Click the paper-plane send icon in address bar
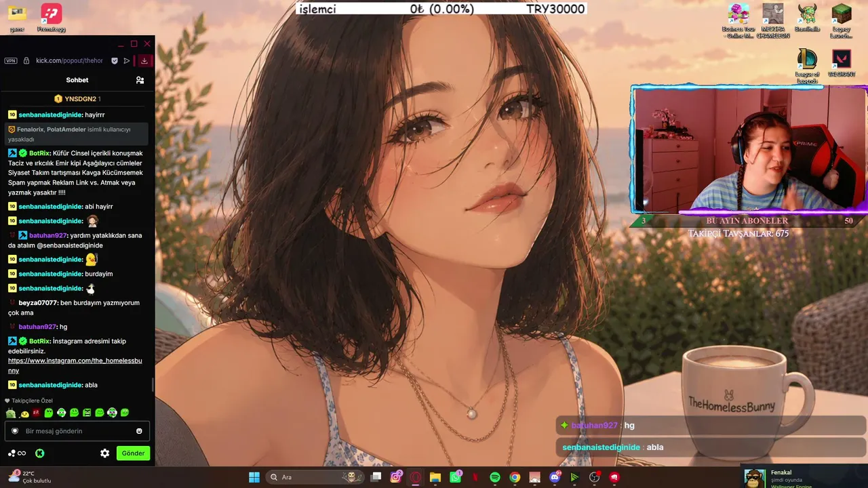This screenshot has width=868, height=488. [127, 60]
